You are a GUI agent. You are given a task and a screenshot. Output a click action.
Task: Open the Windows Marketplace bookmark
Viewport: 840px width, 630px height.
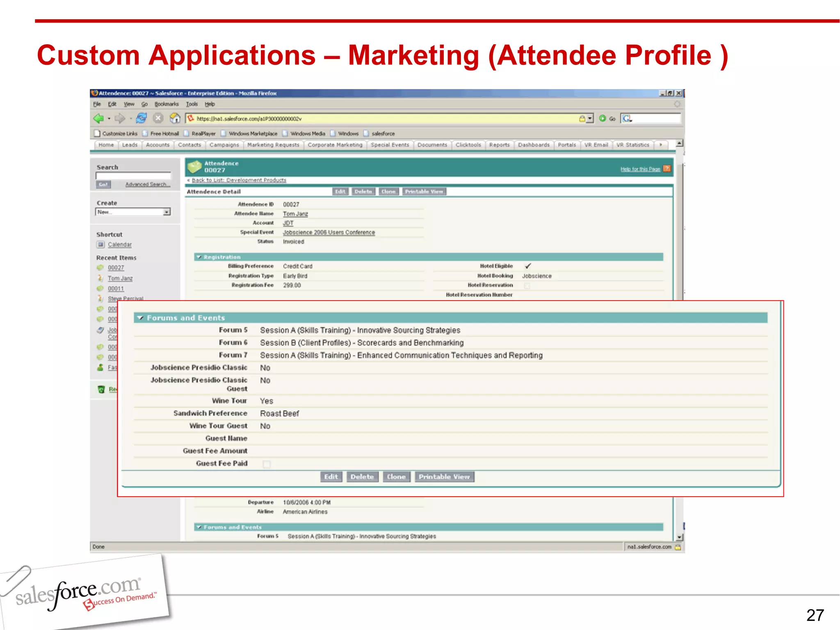tap(249, 133)
